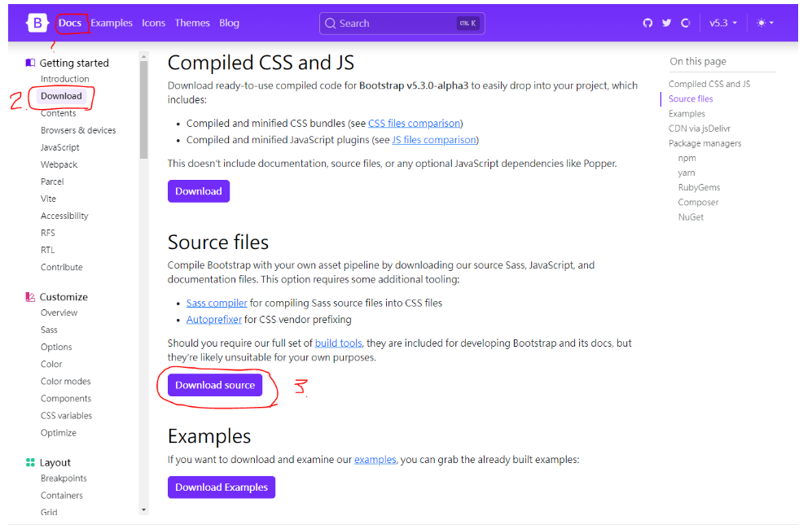Open the v5.3 version dropdown
This screenshot has width=812, height=529.
[x=723, y=24]
